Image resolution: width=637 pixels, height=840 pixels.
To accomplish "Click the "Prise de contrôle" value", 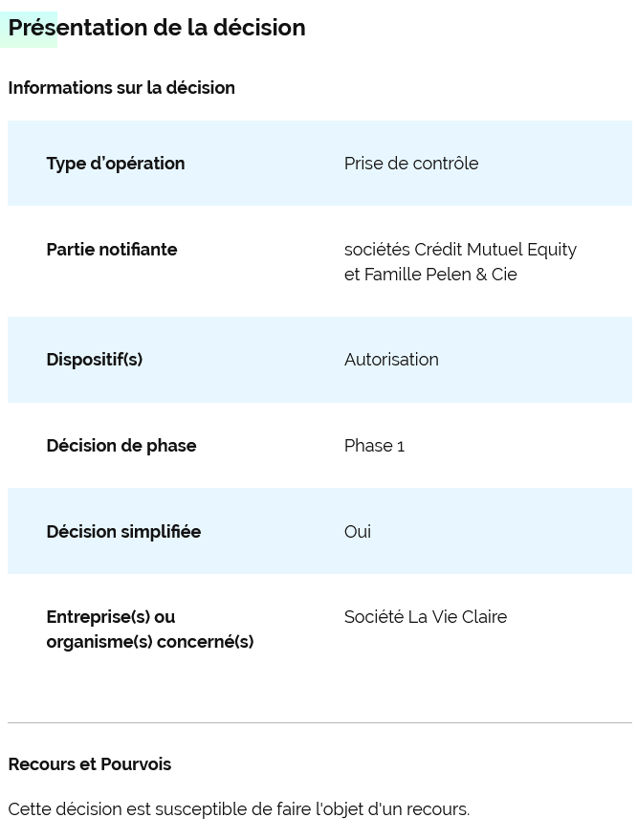I will [411, 164].
